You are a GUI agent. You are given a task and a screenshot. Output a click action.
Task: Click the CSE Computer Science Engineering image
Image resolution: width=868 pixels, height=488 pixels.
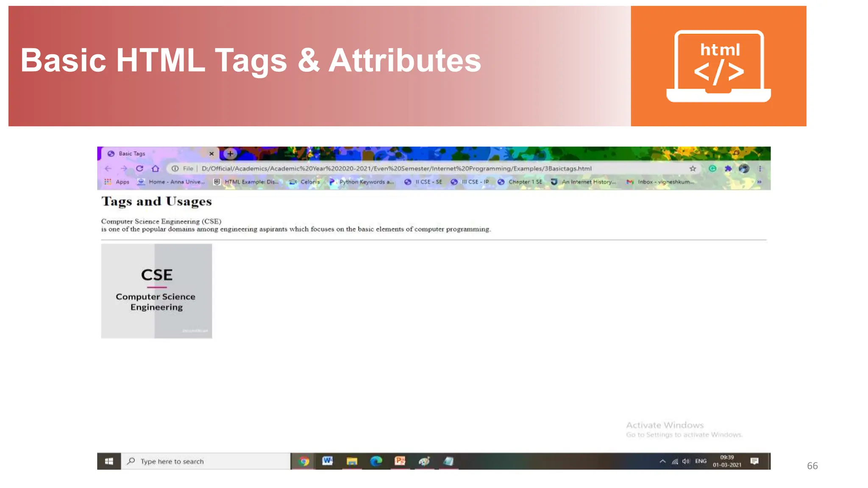(156, 291)
